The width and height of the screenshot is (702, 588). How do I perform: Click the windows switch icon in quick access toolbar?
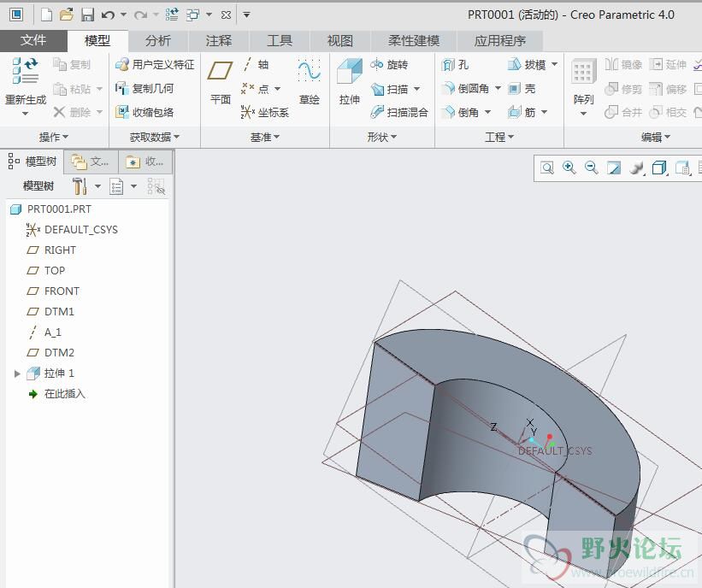(193, 15)
